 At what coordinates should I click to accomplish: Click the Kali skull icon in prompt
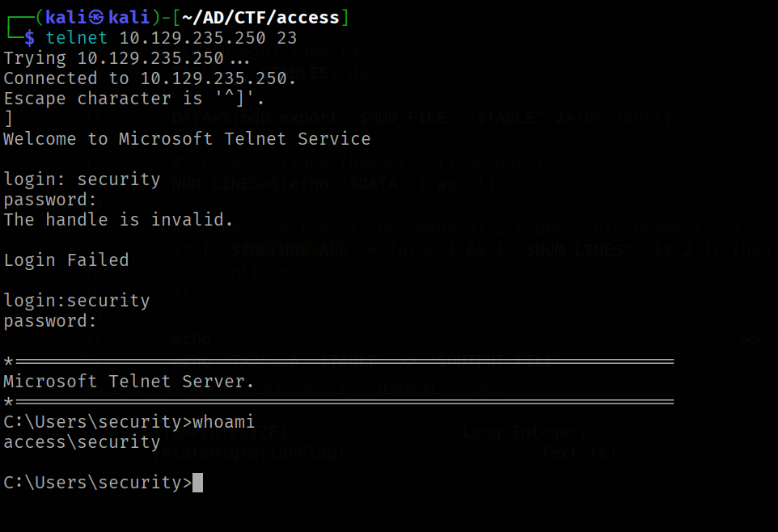coord(97,18)
